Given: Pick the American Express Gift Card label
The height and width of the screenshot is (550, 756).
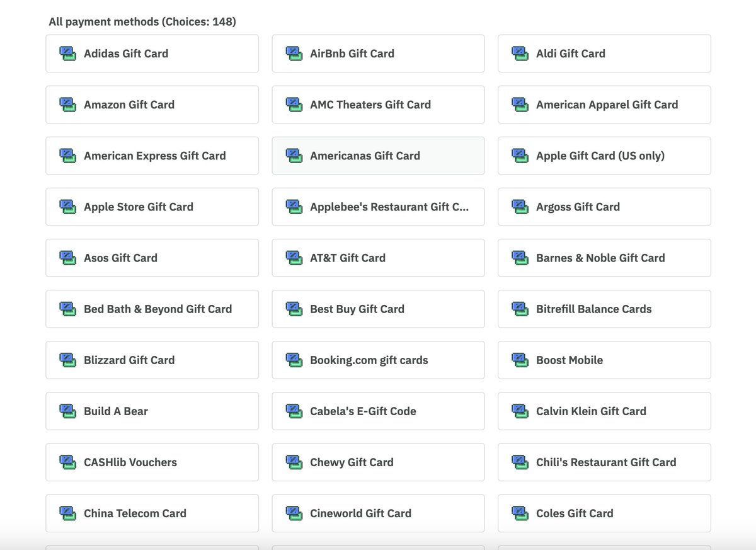Looking at the screenshot, I should coord(155,156).
